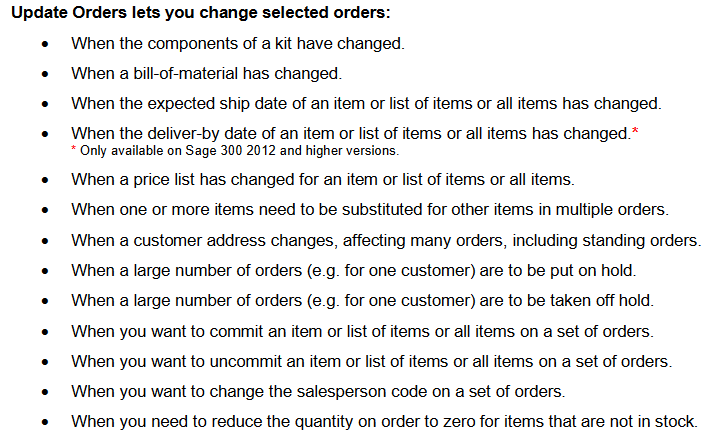Click the 'Update Orders lets you change' heading
The height and width of the screenshot is (433, 708).
tap(200, 13)
